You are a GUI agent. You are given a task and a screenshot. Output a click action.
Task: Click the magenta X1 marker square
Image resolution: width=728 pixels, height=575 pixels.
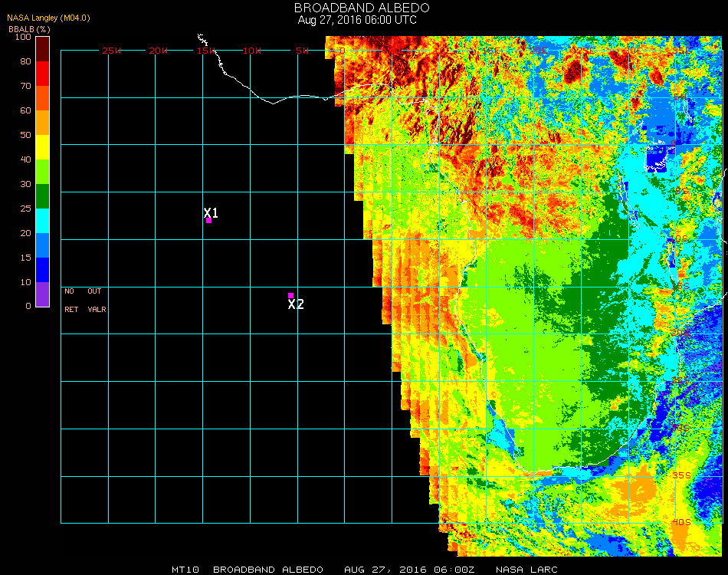(208, 221)
